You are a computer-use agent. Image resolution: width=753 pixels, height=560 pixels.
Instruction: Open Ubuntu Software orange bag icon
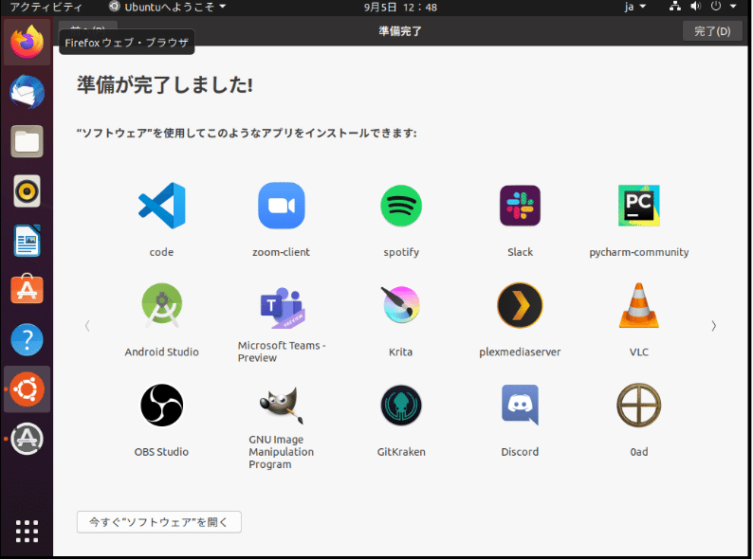tap(27, 290)
